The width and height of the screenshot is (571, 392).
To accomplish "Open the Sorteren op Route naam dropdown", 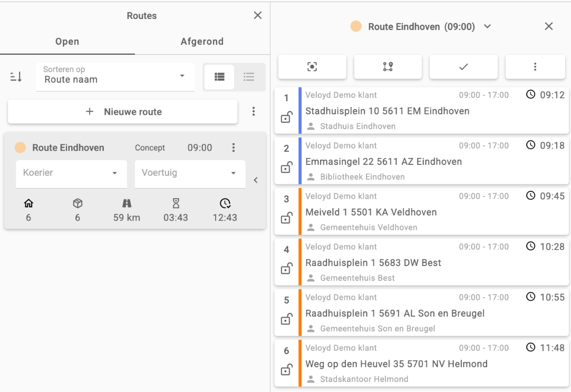I will point(115,77).
